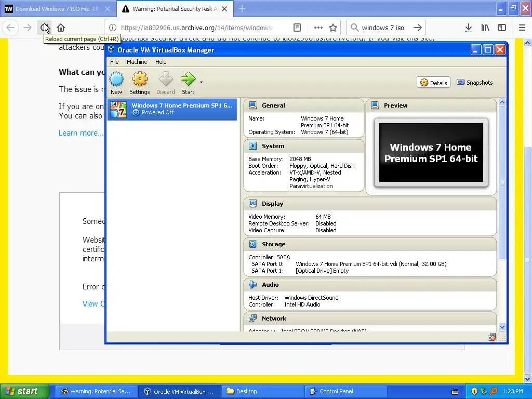Close the Download Windows 7 ISO tab

(x=108, y=9)
